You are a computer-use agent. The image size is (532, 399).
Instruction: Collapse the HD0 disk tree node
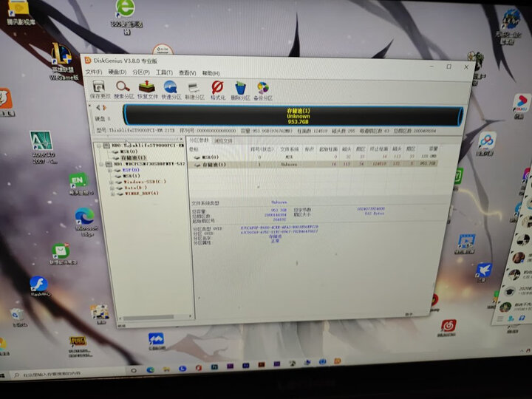coord(99,146)
